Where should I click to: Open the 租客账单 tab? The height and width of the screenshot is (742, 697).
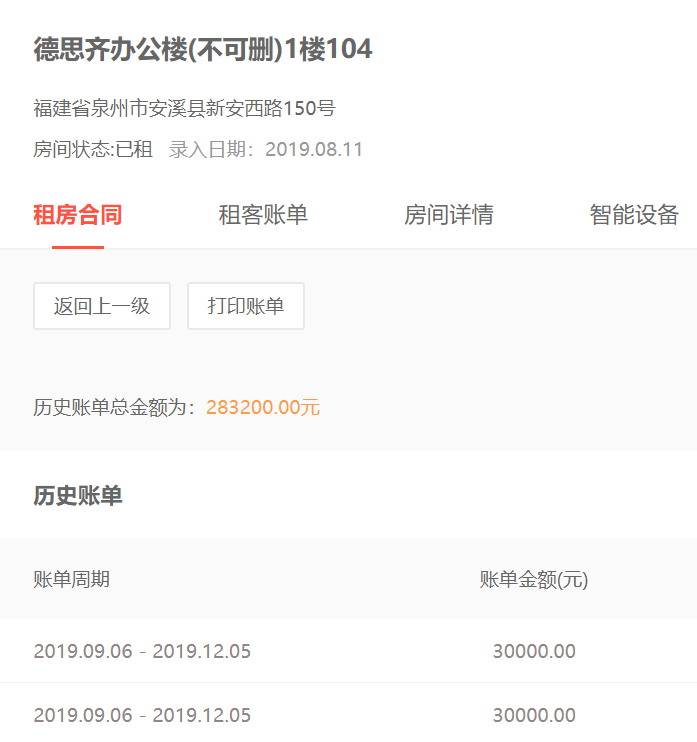tap(263, 215)
